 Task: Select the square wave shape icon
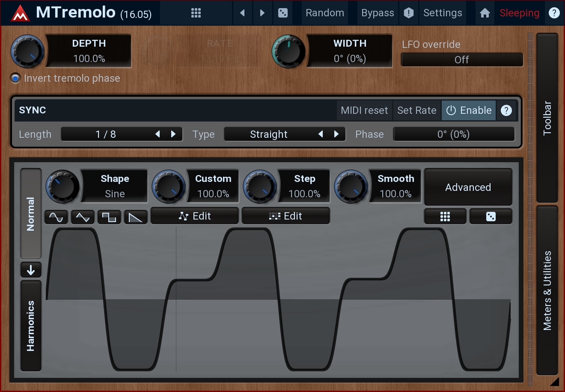coord(109,217)
